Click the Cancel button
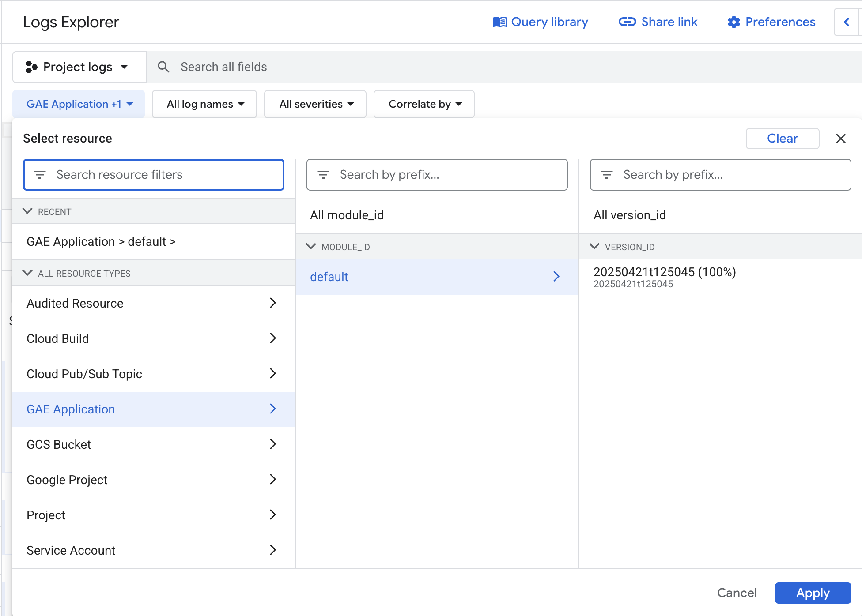 click(737, 593)
